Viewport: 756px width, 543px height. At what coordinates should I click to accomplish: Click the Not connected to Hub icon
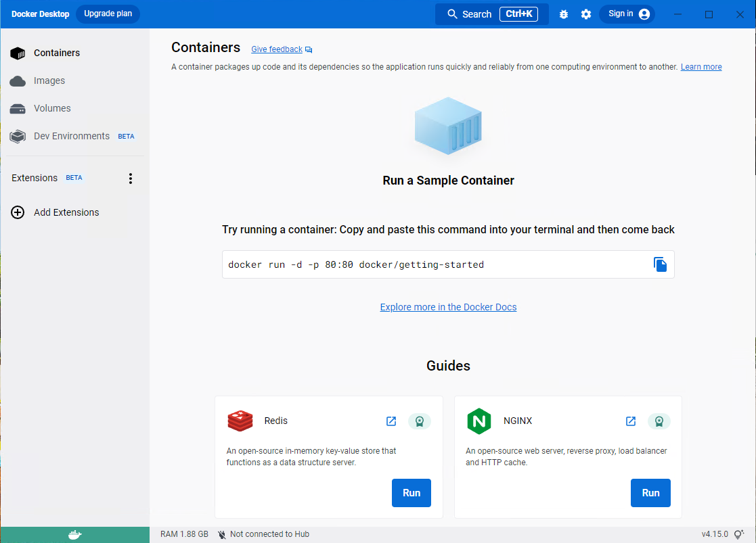tap(222, 534)
